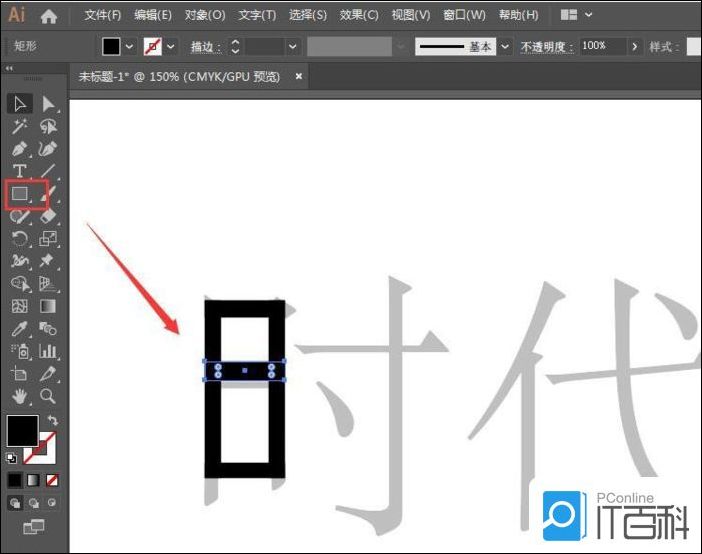Select the Scale tool
The height and width of the screenshot is (554, 702).
pyautogui.click(x=48, y=239)
